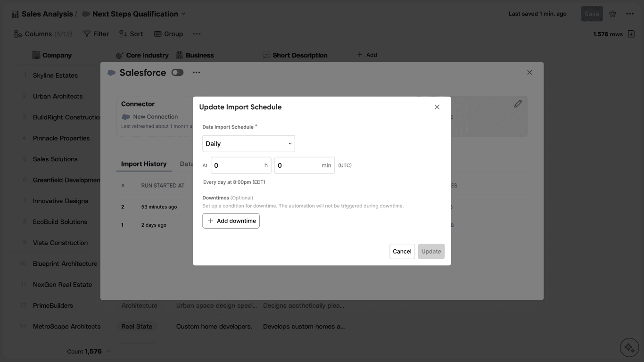Image resolution: width=644 pixels, height=362 pixels.
Task: Click the Custom home developers cell
Action: click(x=214, y=326)
